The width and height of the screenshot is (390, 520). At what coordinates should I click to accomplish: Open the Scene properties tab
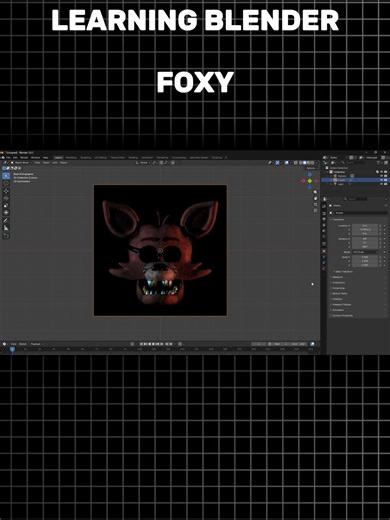324,231
